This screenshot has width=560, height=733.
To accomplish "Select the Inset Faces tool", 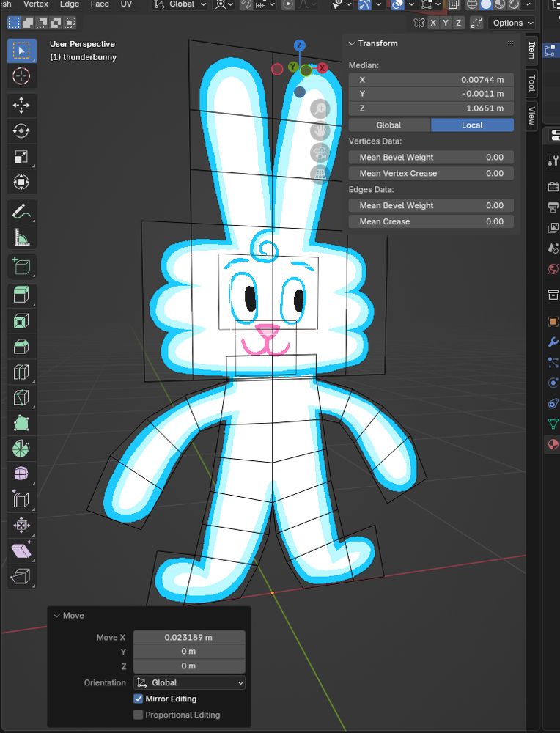I will point(21,321).
